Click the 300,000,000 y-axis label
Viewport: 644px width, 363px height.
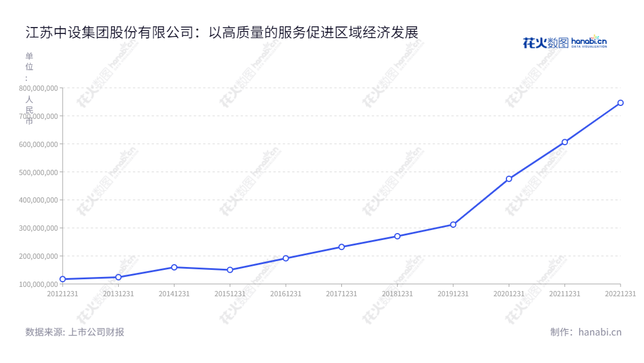(38, 228)
